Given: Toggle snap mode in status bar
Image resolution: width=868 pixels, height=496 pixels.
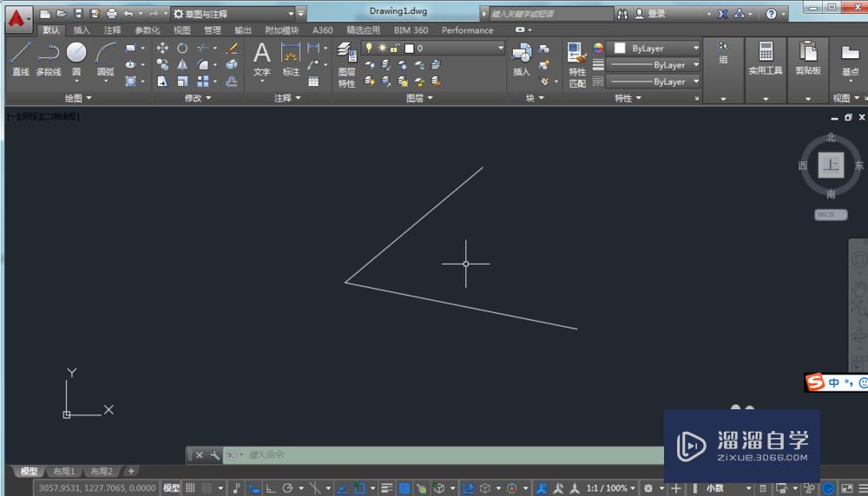Looking at the screenshot, I should click(207, 487).
